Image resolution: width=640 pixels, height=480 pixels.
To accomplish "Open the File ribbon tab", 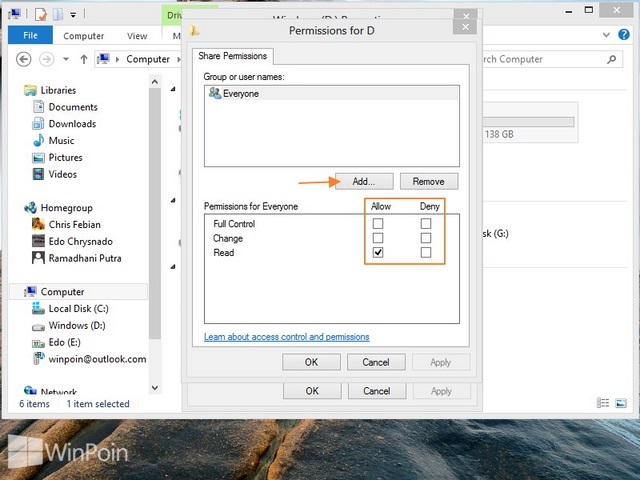I will pos(30,35).
